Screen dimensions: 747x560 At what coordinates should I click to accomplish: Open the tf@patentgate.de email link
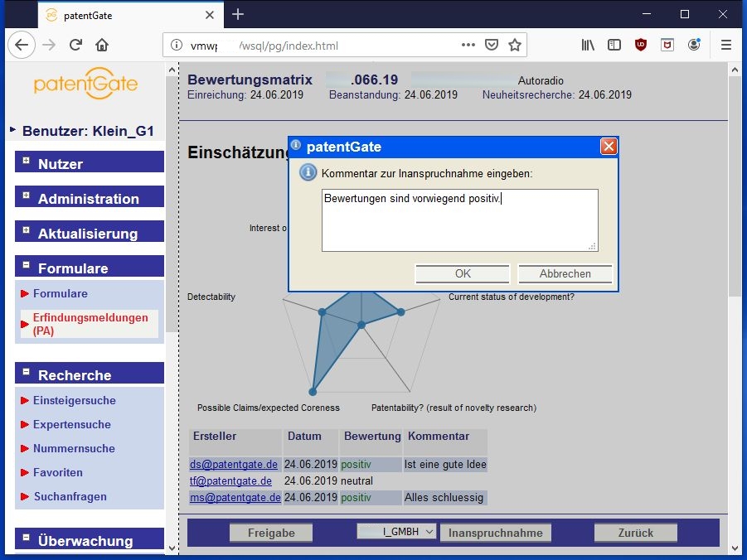(230, 481)
